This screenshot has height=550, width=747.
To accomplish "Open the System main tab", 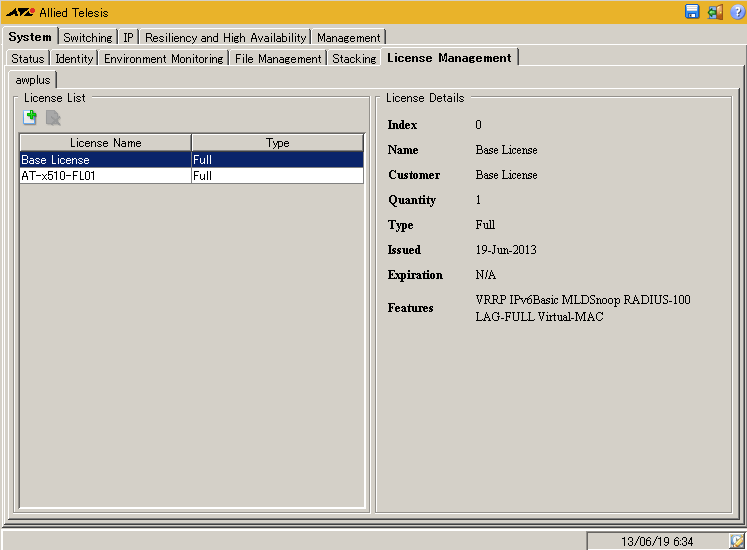I will (30, 37).
